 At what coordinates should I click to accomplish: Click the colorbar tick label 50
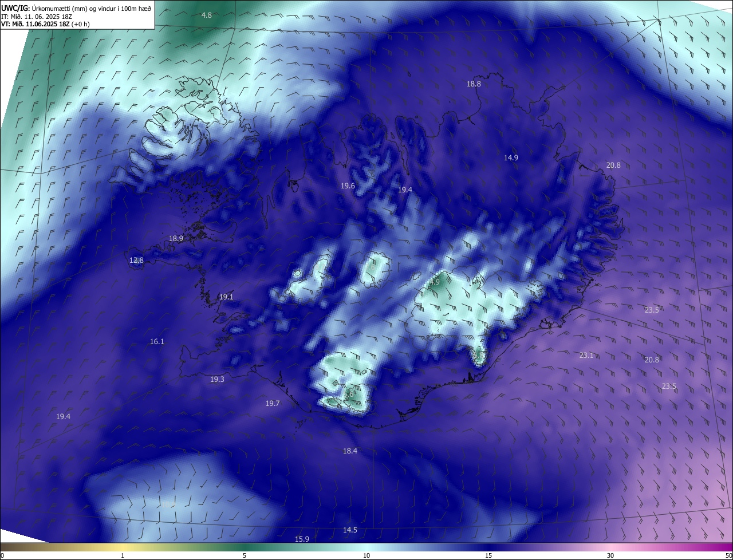[x=728, y=556]
